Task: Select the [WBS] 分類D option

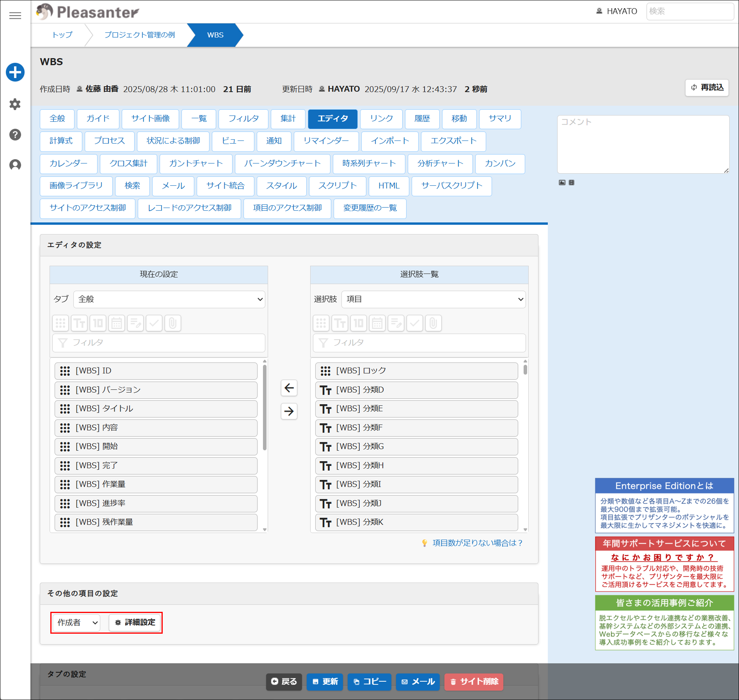Action: tap(417, 390)
